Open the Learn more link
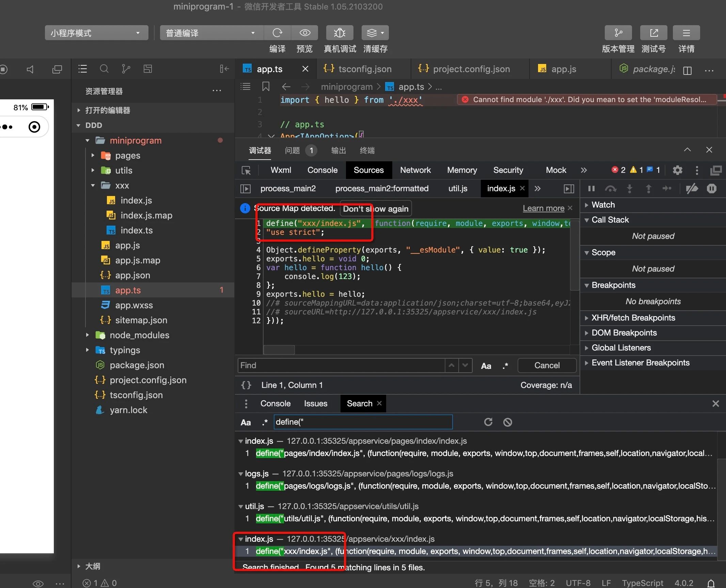The width and height of the screenshot is (726, 588). pyautogui.click(x=543, y=208)
